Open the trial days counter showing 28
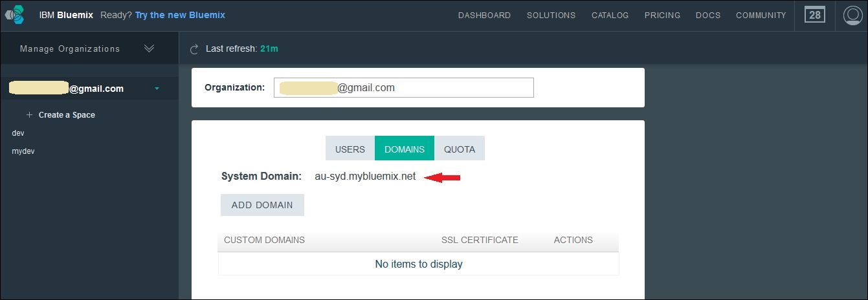The image size is (868, 300). pos(815,15)
